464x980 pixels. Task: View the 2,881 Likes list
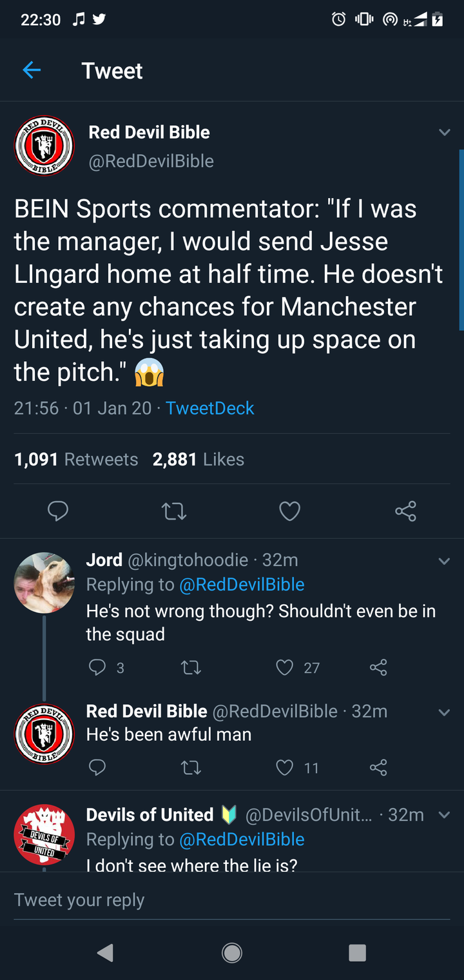pyautogui.click(x=198, y=459)
